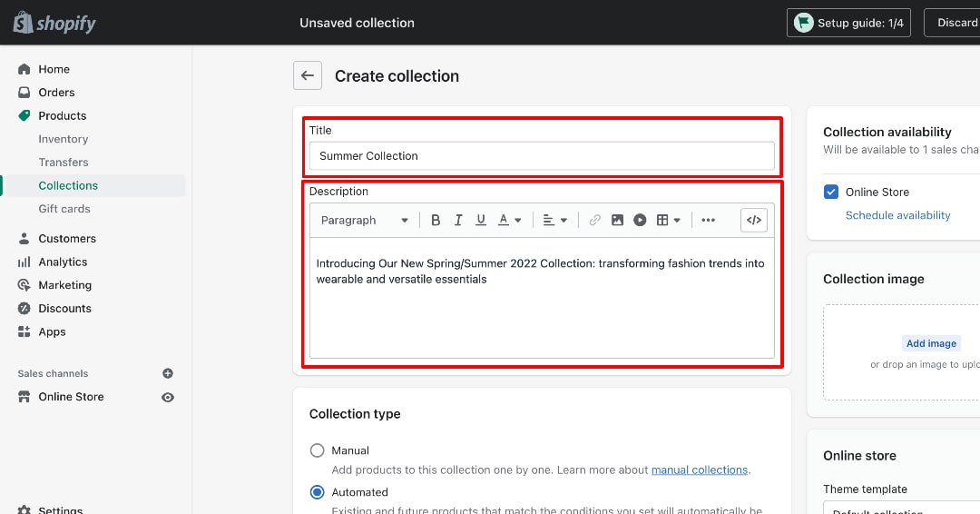Click the Customers person icon
Screen dimensions: 980x514
click(x=24, y=238)
